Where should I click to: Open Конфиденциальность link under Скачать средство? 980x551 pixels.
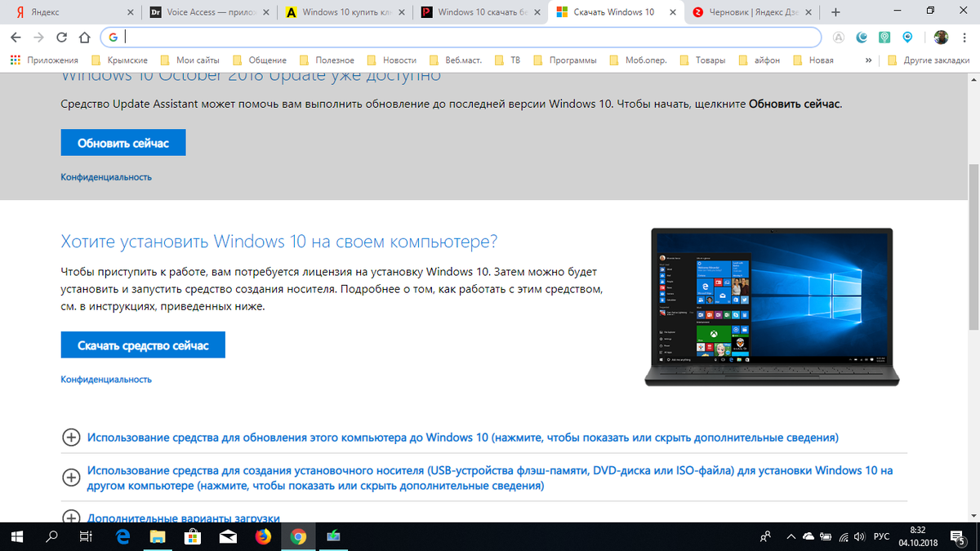pos(106,380)
